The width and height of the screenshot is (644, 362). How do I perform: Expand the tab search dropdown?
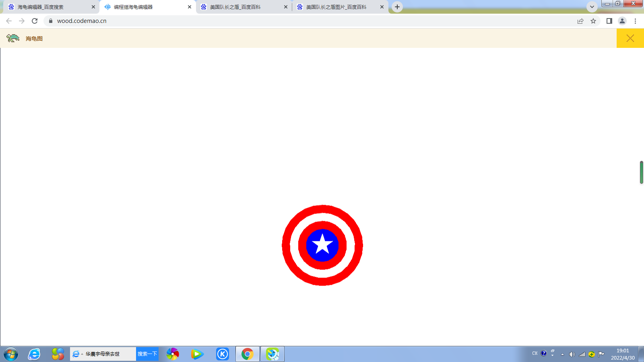[592, 7]
